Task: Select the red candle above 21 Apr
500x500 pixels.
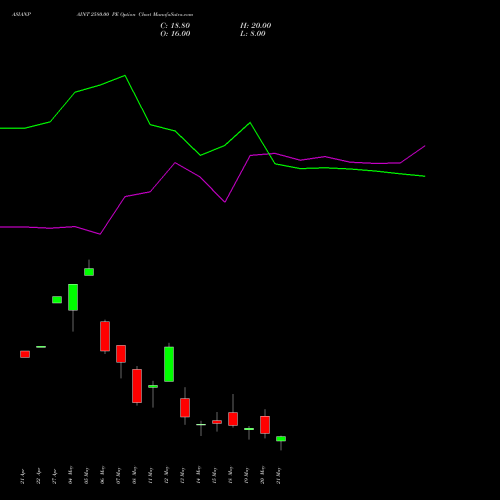Action: [25, 354]
